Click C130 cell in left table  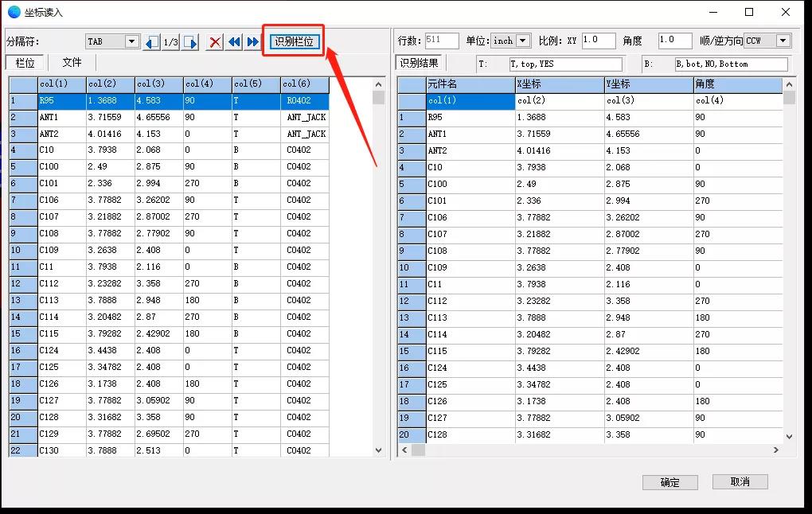click(x=62, y=450)
